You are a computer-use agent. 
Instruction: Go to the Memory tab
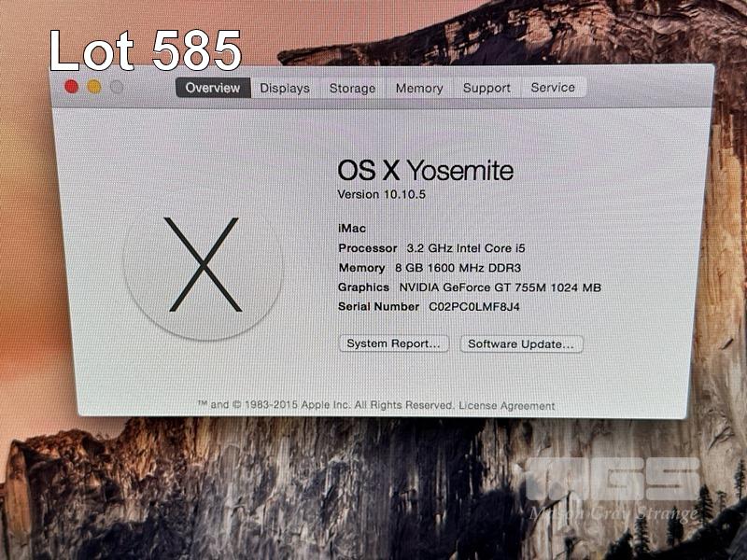(419, 88)
